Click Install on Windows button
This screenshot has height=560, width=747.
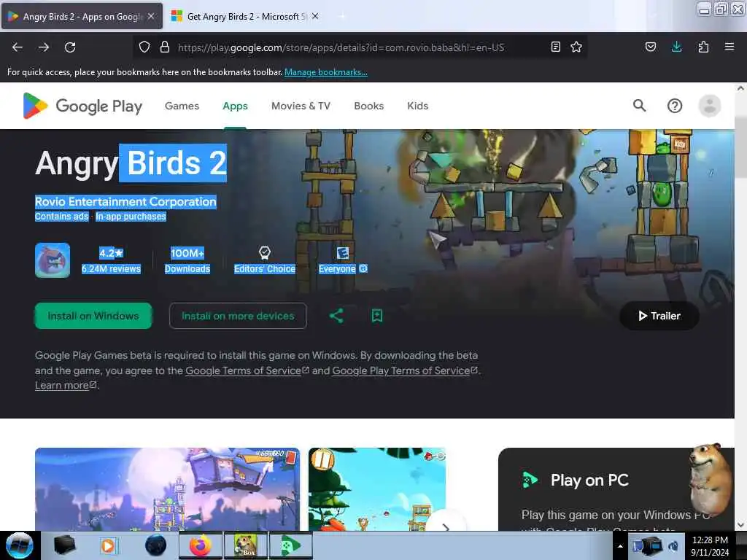(x=93, y=316)
